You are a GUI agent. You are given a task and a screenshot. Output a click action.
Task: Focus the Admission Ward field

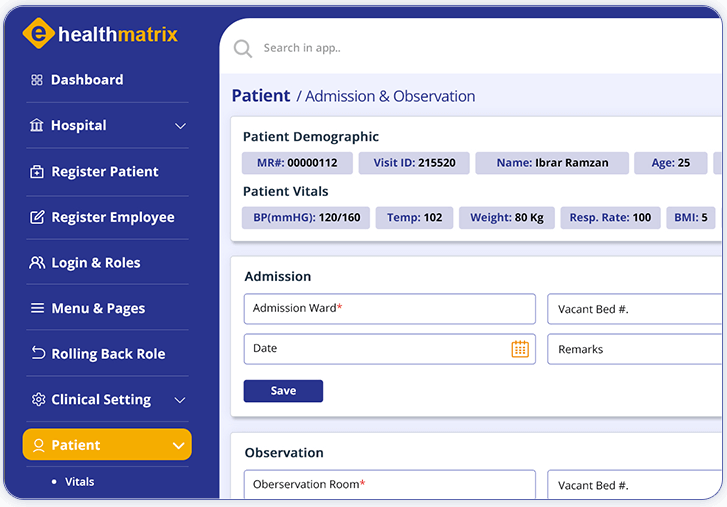[x=389, y=309]
